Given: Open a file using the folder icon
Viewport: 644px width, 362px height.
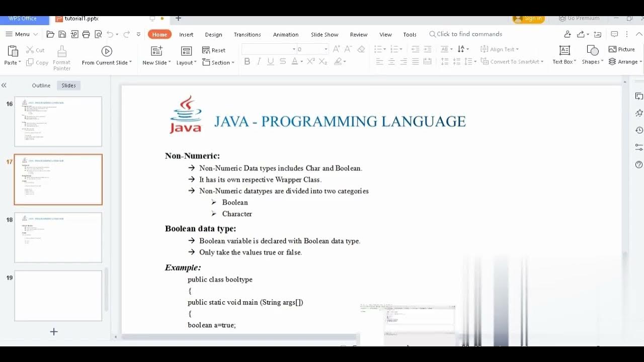Looking at the screenshot, I should click(50, 34).
